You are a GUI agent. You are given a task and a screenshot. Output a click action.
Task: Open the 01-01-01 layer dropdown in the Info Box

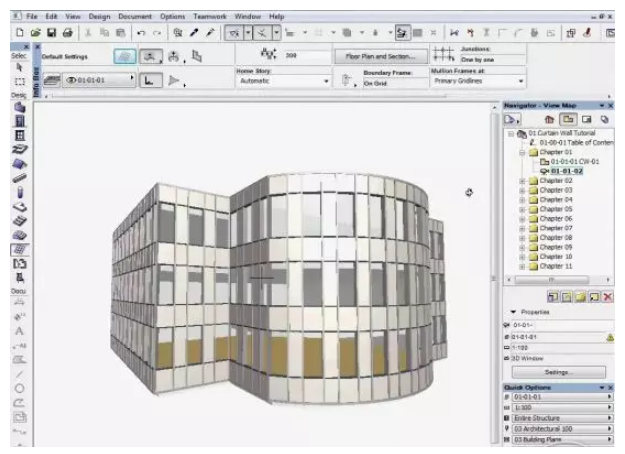(x=99, y=80)
